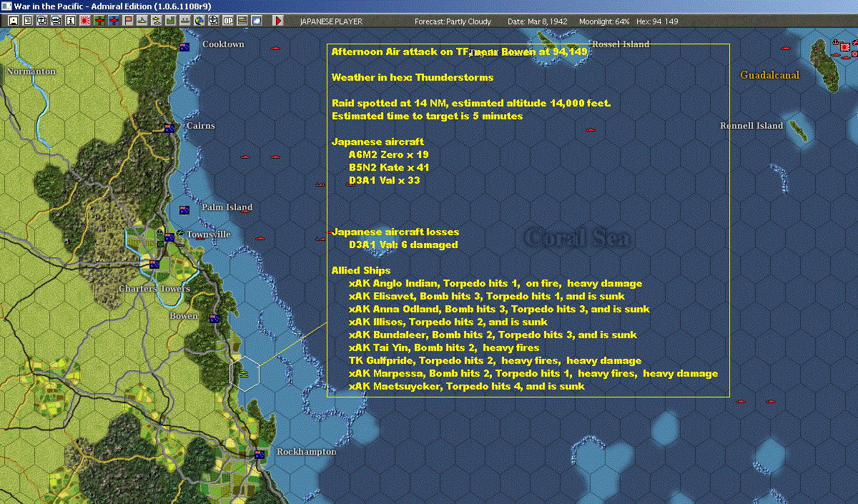Screen dimensions: 858x504
Task: Open the OP toolbar button
Action: click(228, 21)
